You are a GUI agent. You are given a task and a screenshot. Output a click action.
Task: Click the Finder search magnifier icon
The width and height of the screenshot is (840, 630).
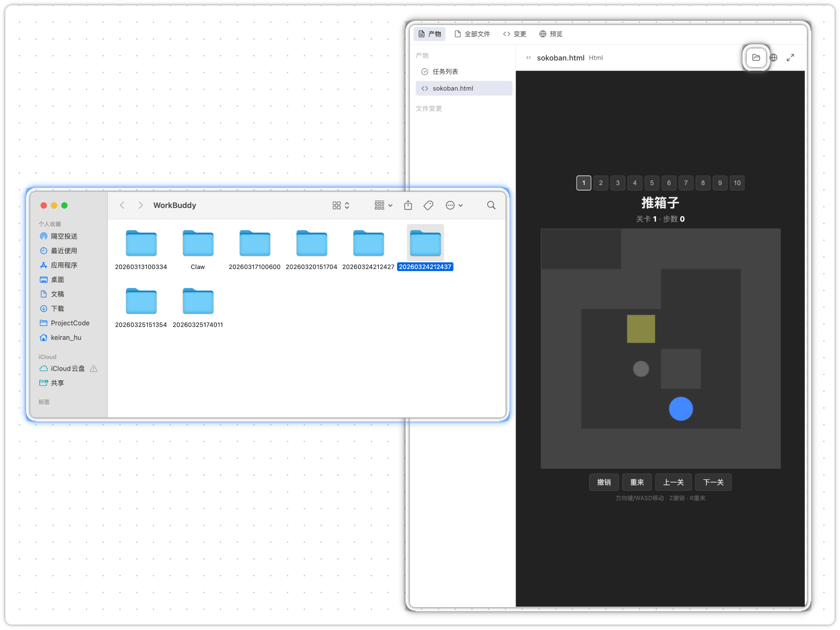click(x=491, y=206)
